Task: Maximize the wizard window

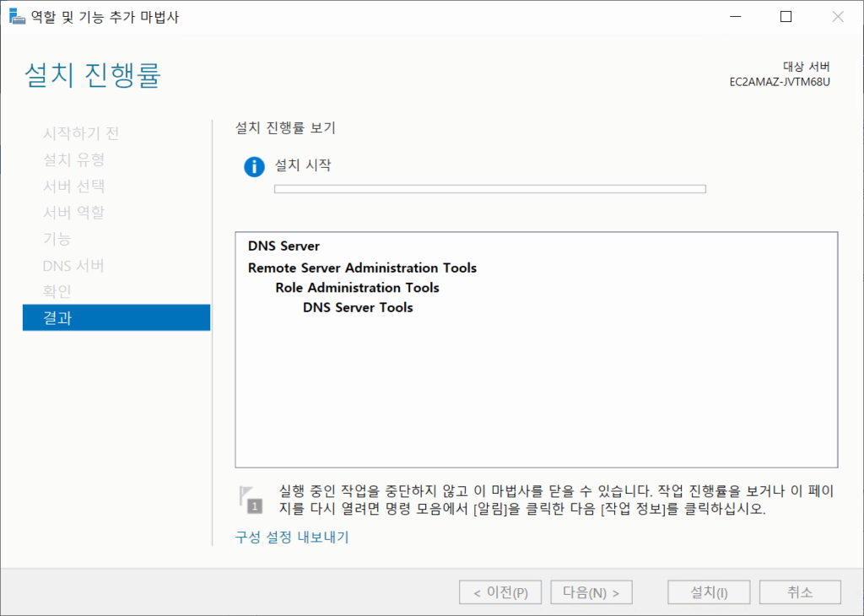Action: click(786, 17)
